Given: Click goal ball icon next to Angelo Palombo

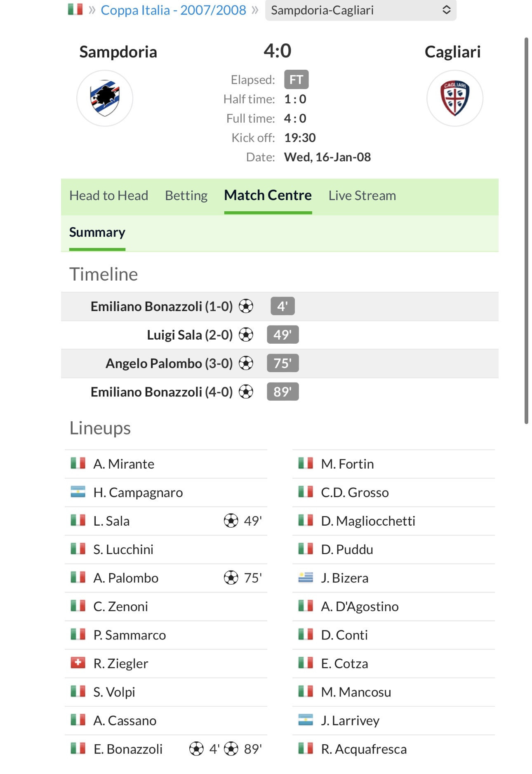Looking at the screenshot, I should point(246,363).
